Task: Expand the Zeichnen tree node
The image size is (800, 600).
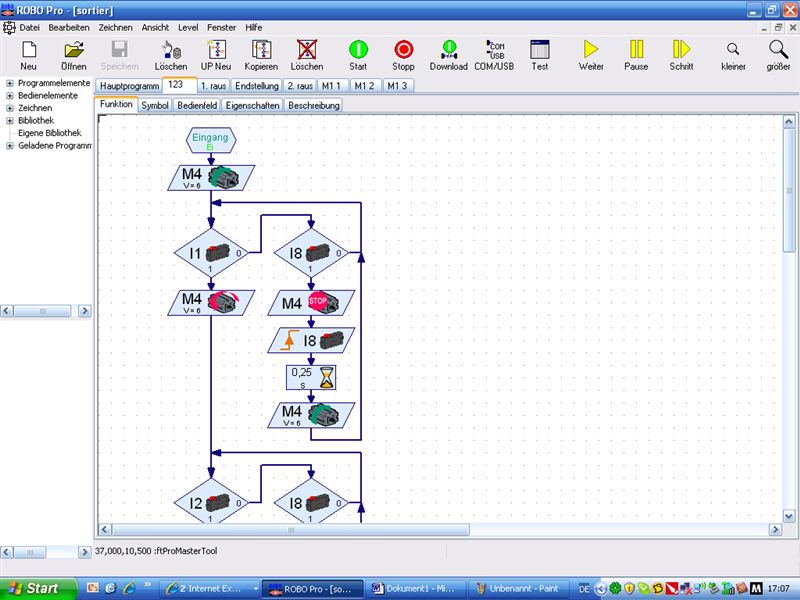Action: point(9,108)
